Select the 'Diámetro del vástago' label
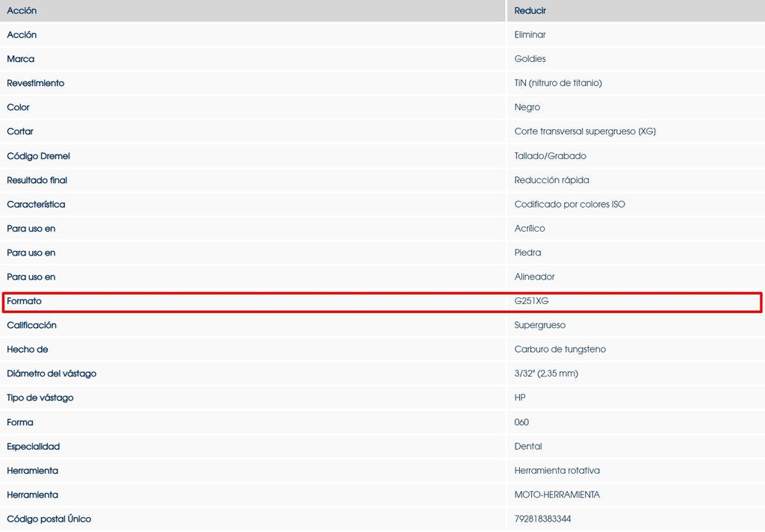Viewport: 765px width, 532px height. tap(52, 374)
